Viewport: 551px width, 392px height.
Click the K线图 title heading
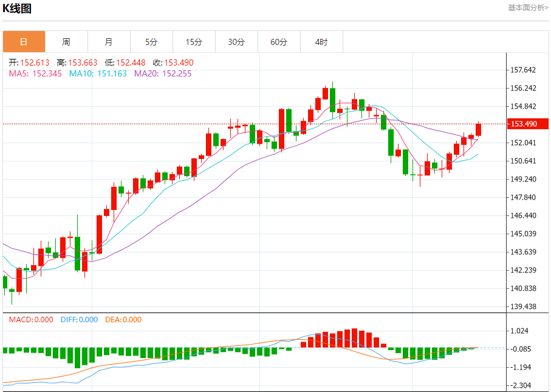(18, 8)
